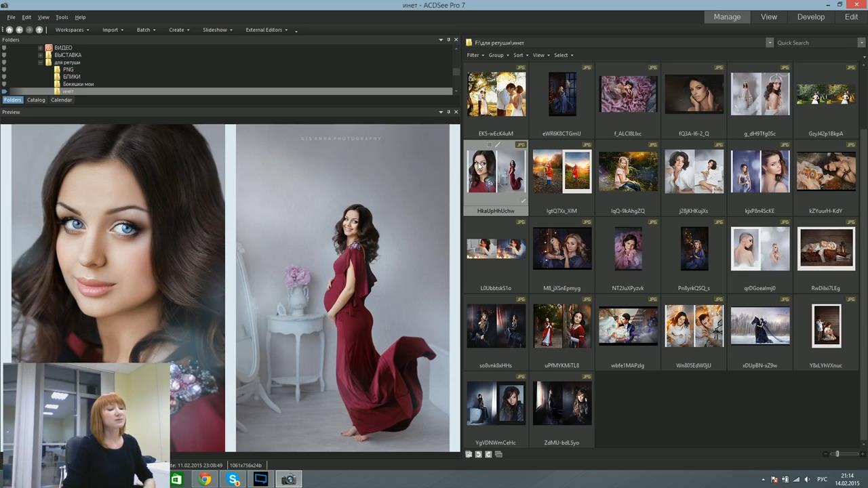This screenshot has height=488, width=868.
Task: Go up one folder level icon
Action: [x=39, y=30]
